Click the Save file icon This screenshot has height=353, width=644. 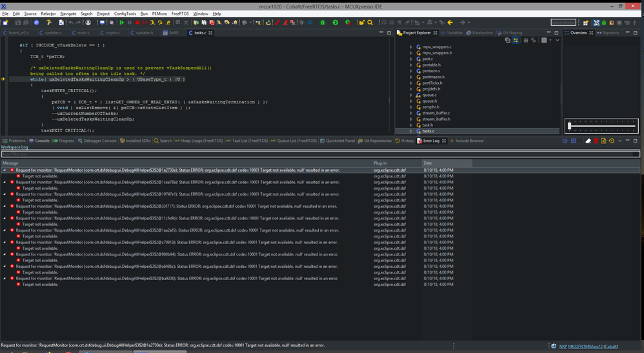click(18, 23)
